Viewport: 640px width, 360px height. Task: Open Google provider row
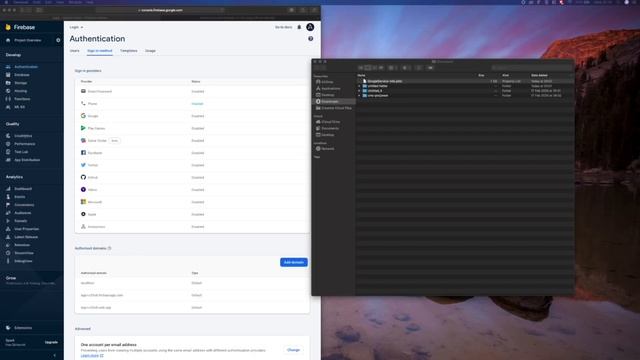(192, 116)
